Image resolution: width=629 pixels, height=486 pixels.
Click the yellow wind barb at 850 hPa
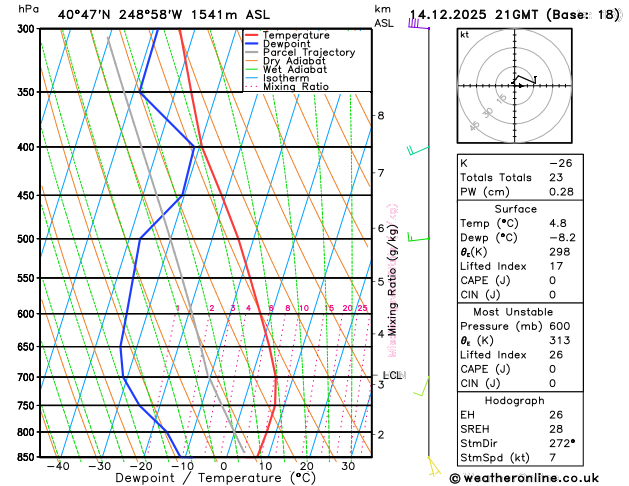pyautogui.click(x=433, y=466)
